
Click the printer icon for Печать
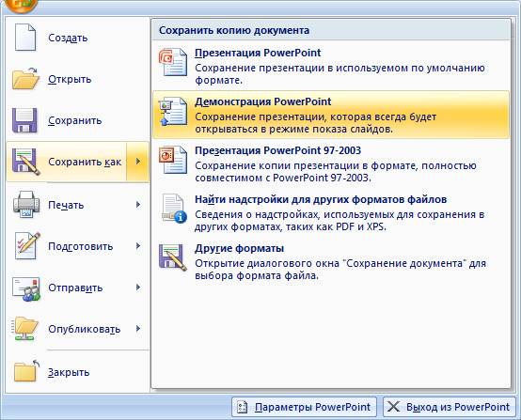coord(26,204)
